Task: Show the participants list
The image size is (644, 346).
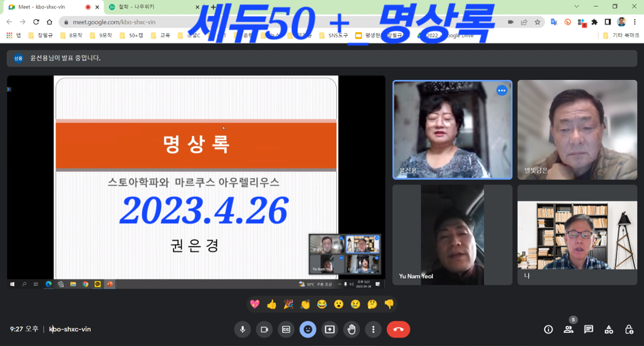Action: coord(569,329)
